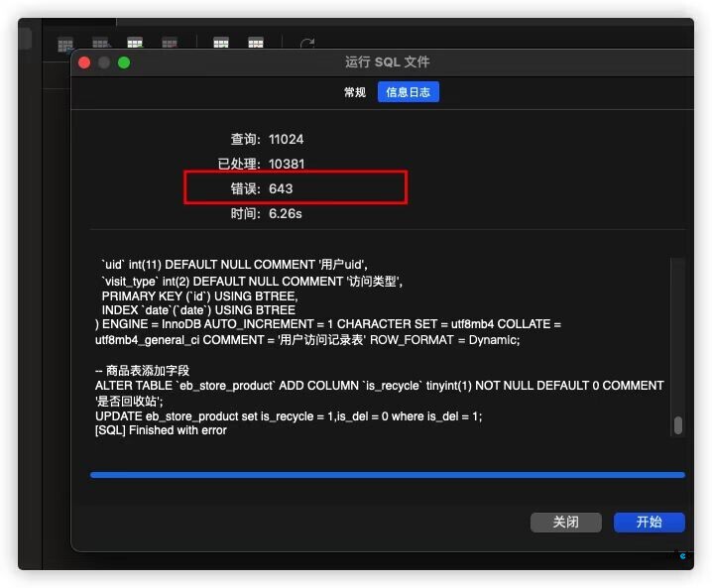
Task: Click the 运行 SQL 文件 window title
Action: tap(387, 61)
